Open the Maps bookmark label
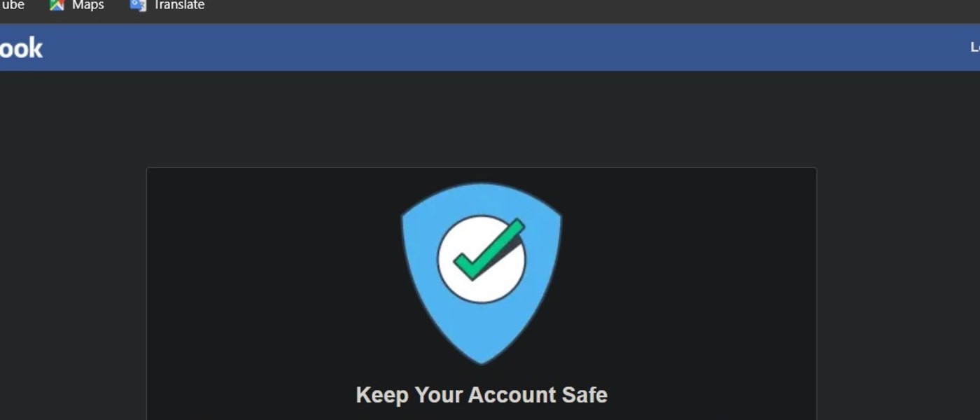The image size is (980, 420). coord(88,5)
